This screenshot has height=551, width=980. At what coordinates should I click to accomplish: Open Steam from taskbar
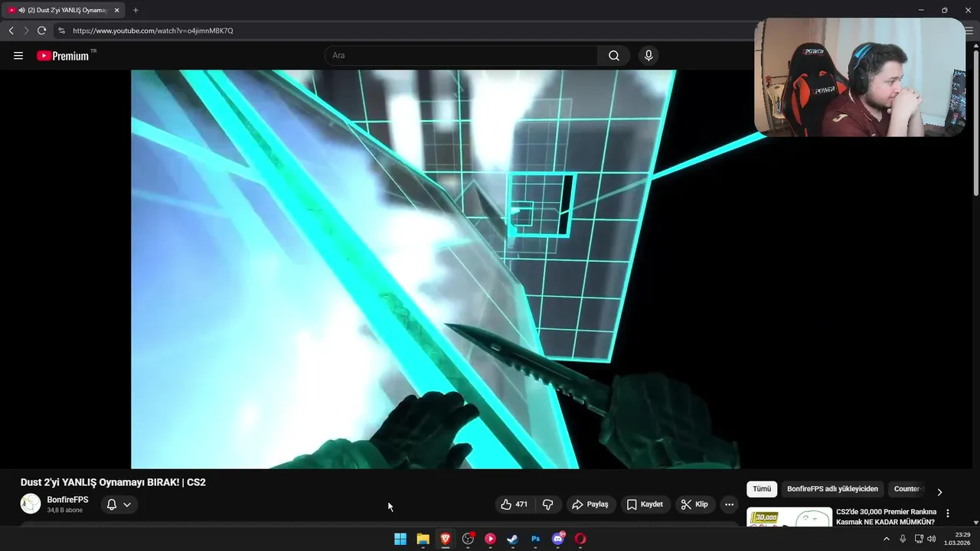(x=513, y=539)
